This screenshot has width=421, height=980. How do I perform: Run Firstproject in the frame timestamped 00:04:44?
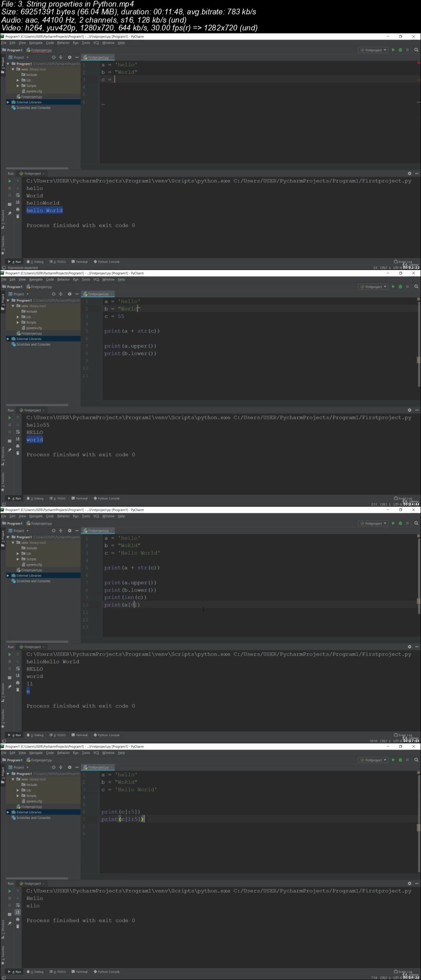(x=393, y=286)
